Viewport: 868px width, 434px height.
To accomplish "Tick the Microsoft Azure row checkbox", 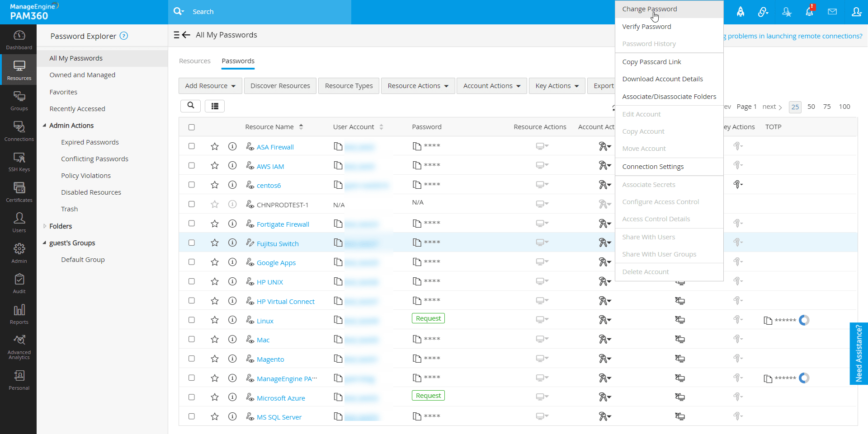I will pyautogui.click(x=192, y=397).
